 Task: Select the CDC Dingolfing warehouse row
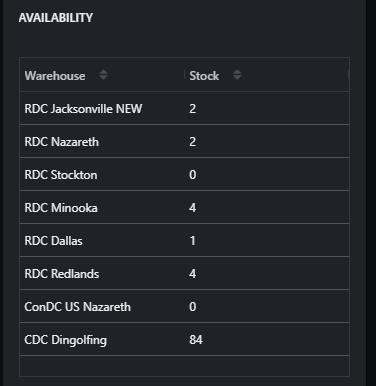point(184,339)
